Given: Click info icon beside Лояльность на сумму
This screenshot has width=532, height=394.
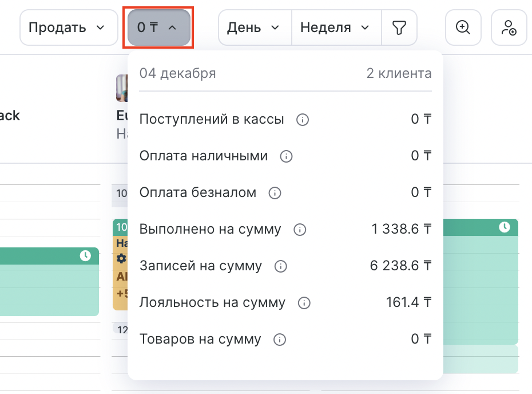Looking at the screenshot, I should tap(304, 303).
